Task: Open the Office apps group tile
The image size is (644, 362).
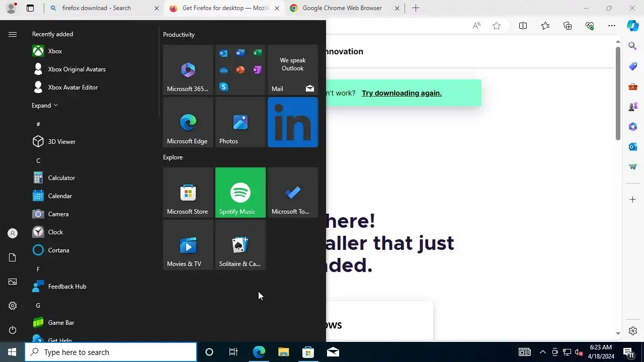Action: click(240, 70)
